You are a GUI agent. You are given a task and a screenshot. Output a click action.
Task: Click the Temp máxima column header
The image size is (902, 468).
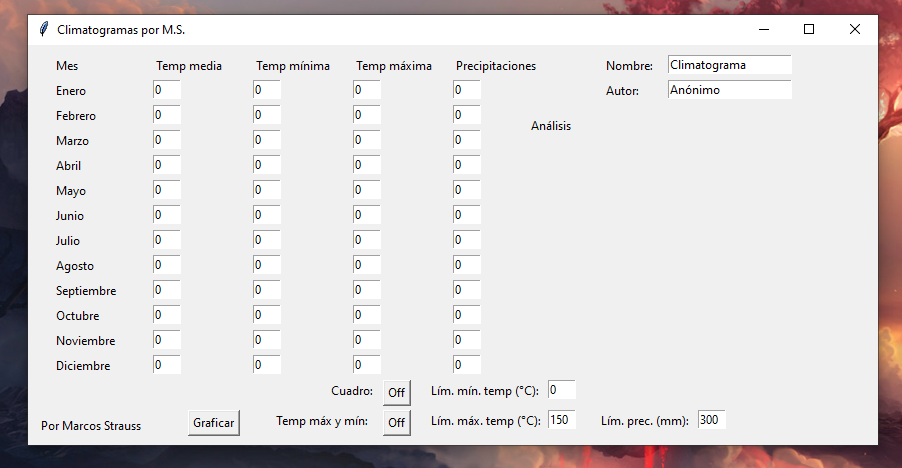coord(393,66)
